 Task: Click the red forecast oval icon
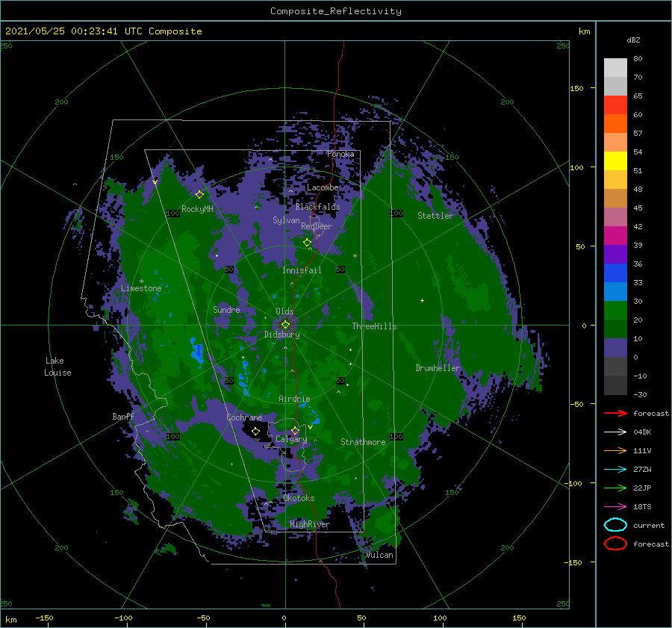coord(615,544)
